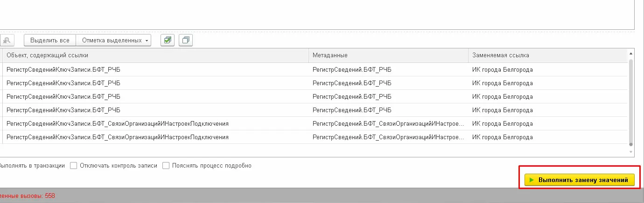Click the uncheck-all-rows icon

tap(186, 41)
